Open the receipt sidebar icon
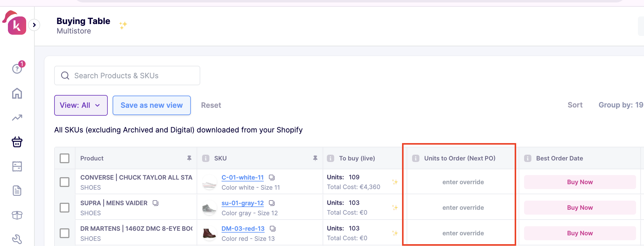The image size is (644, 246). [x=17, y=166]
